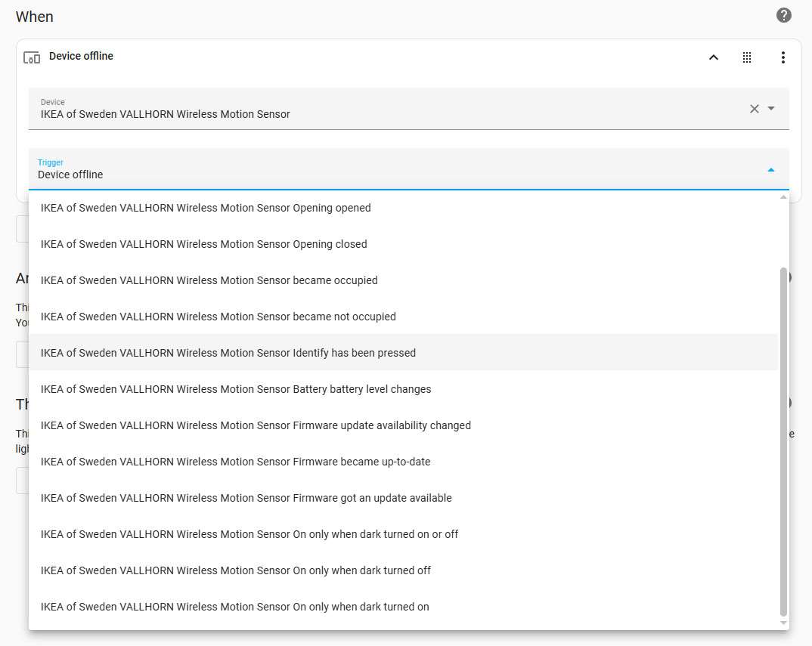
Task: Click the device trigger icon next to Device offline
Action: pyautogui.click(x=32, y=57)
